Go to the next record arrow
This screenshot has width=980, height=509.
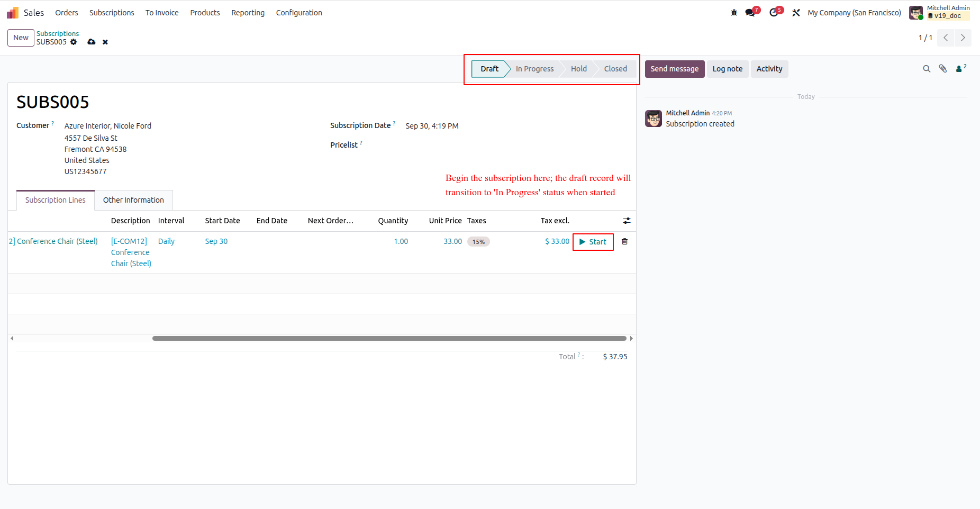point(963,38)
